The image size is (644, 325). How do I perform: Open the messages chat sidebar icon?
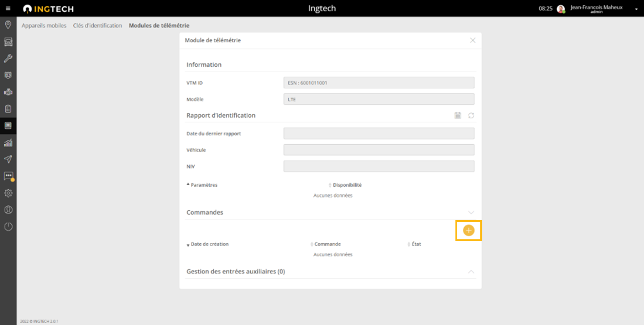(x=8, y=176)
